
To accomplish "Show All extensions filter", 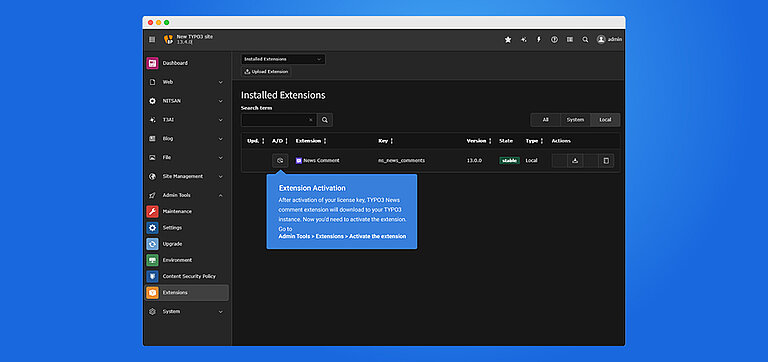I will (545, 120).
